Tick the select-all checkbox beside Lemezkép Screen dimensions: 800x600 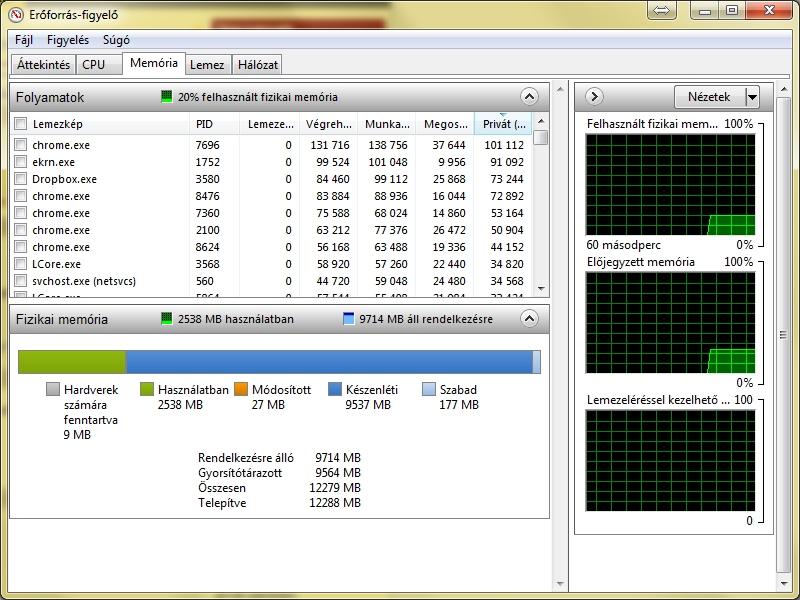click(x=20, y=123)
